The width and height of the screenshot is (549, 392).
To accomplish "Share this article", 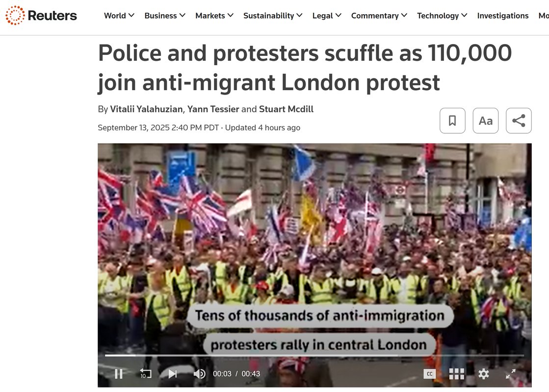I will click(x=519, y=121).
